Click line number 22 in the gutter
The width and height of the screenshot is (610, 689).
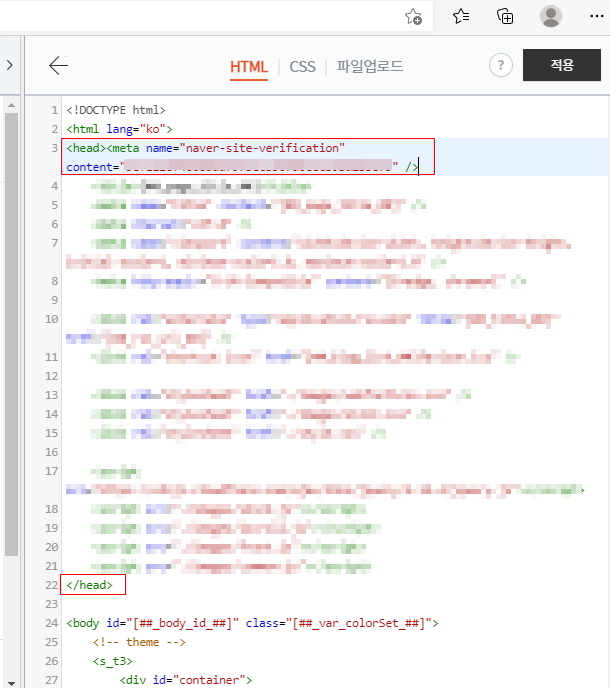tap(51, 585)
